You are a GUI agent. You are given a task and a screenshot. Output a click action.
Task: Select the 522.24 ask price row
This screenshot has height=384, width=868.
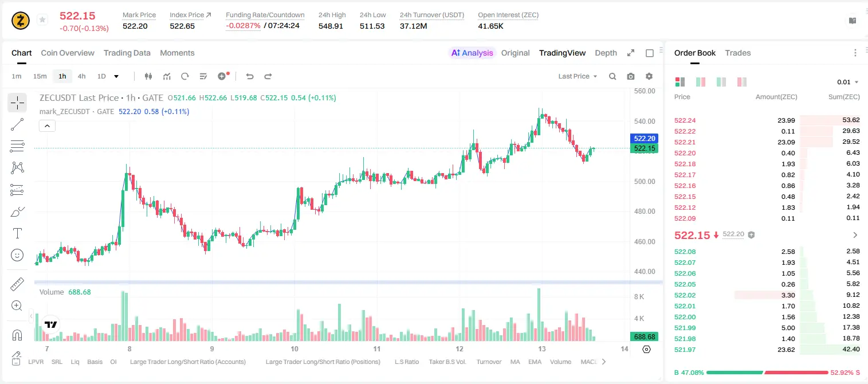767,120
